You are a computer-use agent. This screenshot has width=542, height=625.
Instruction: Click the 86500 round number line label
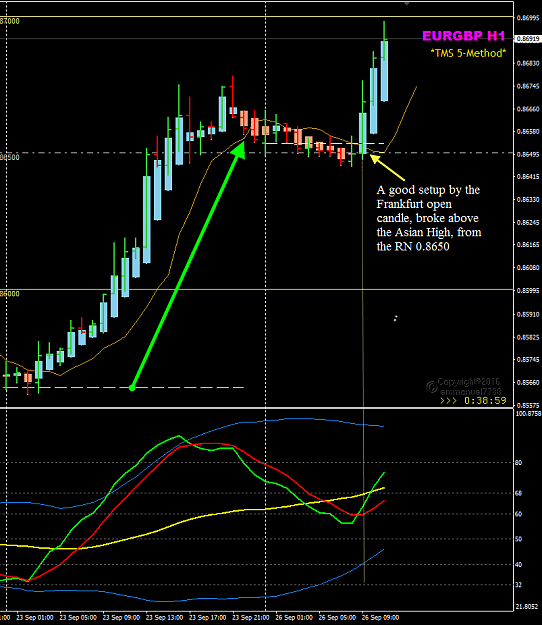10,157
